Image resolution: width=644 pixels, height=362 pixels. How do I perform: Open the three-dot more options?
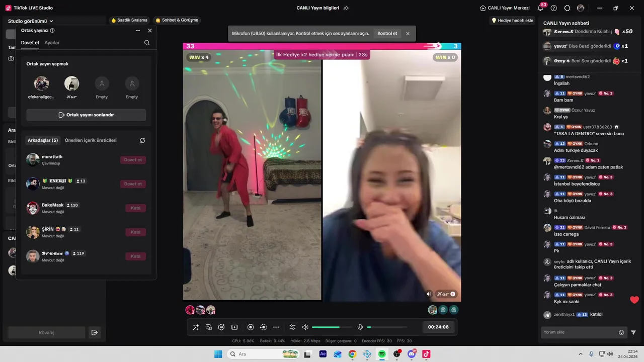pyautogui.click(x=276, y=327)
